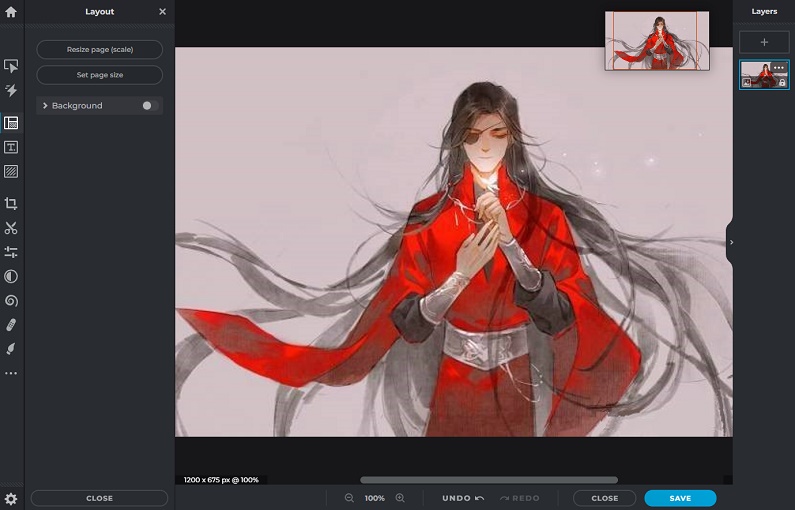Click the Layers panel title
Screen dimensions: 795x510
[764, 11]
